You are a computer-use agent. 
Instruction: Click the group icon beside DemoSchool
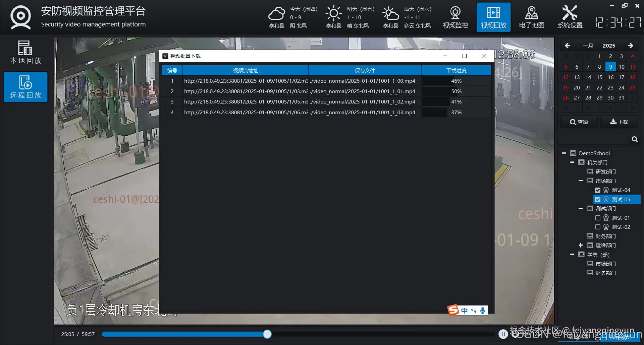point(573,153)
